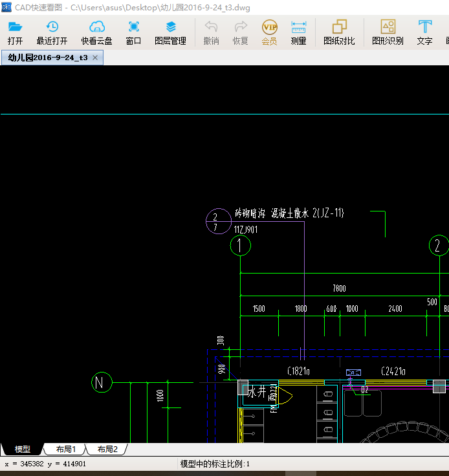Undo with the 撤销 arrow
Viewport: 449px width, 476px height.
tap(211, 32)
